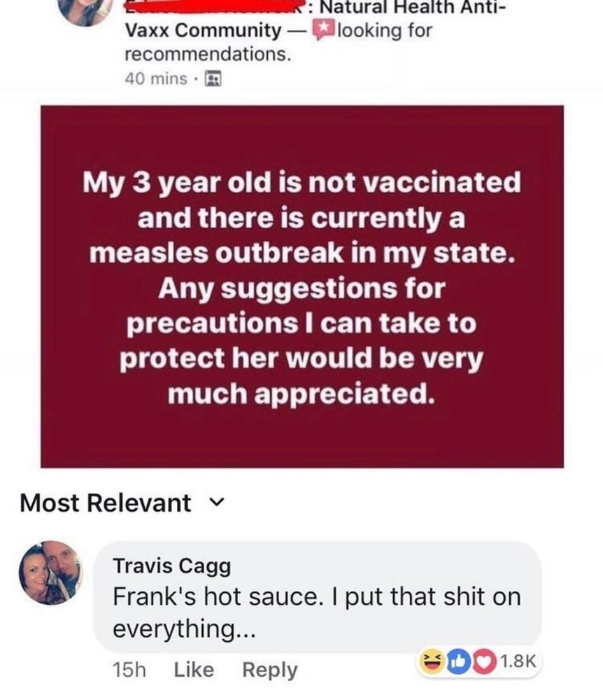
Task: Reply to Travis Cagg's comment
Action: 269,670
